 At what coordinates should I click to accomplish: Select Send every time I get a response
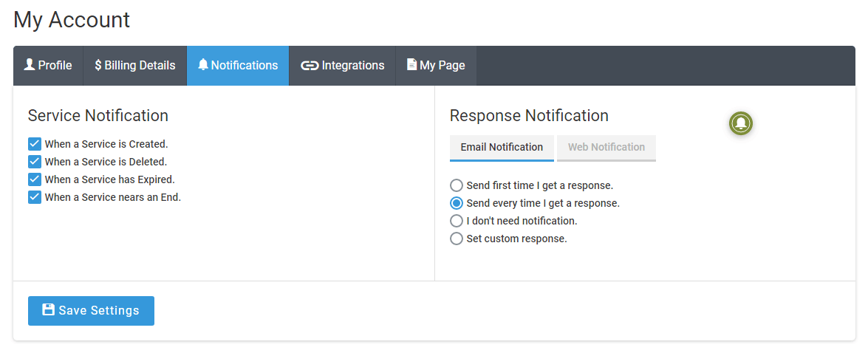(456, 203)
